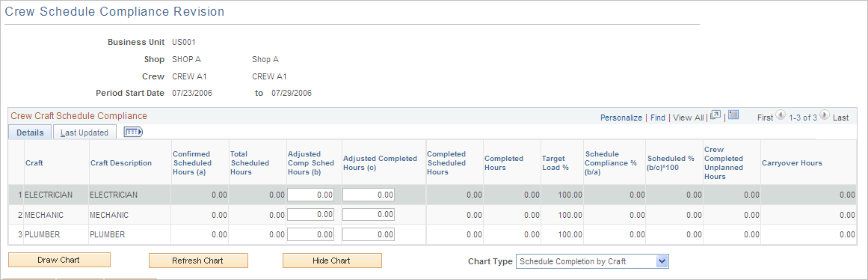Sort by Completed Hours column header
The width and height of the screenshot is (868, 280).
coord(503,162)
